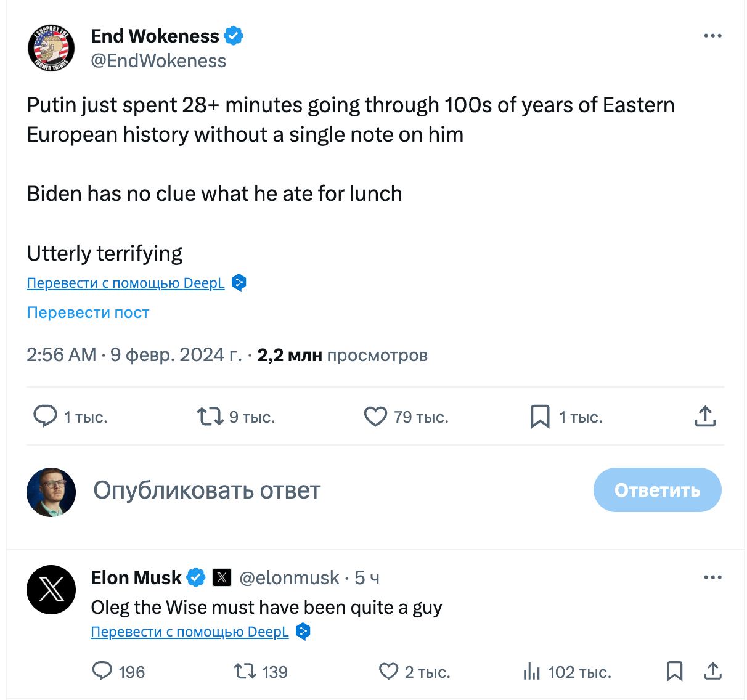Viewport: 747px width, 700px height.
Task: Translate Elon Musk's reply with DeepL
Action: 190,632
